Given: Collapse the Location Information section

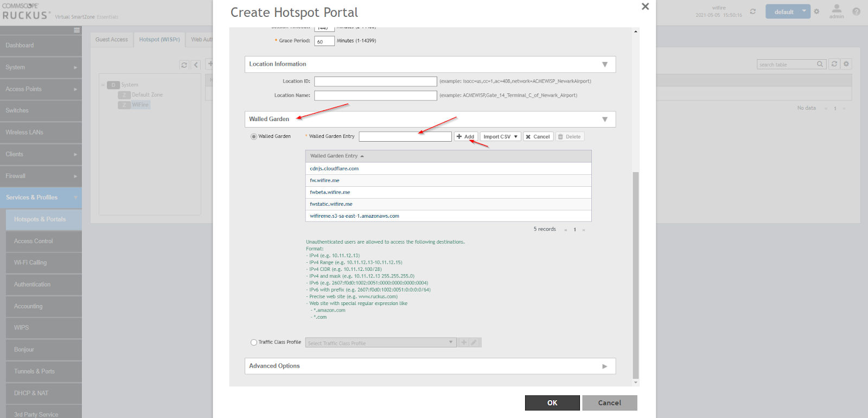Looking at the screenshot, I should [x=605, y=64].
